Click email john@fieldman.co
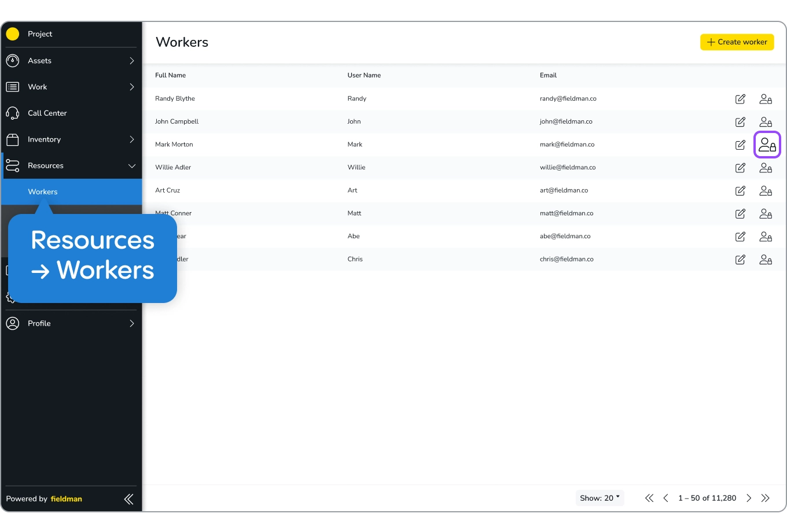 pyautogui.click(x=566, y=122)
